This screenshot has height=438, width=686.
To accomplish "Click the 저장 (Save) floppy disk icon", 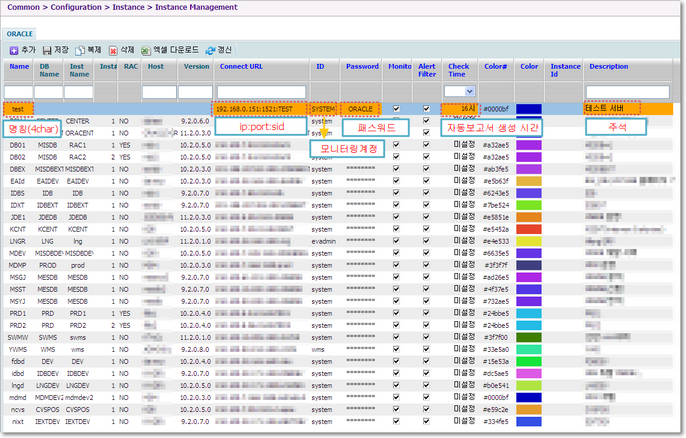I will pos(47,48).
